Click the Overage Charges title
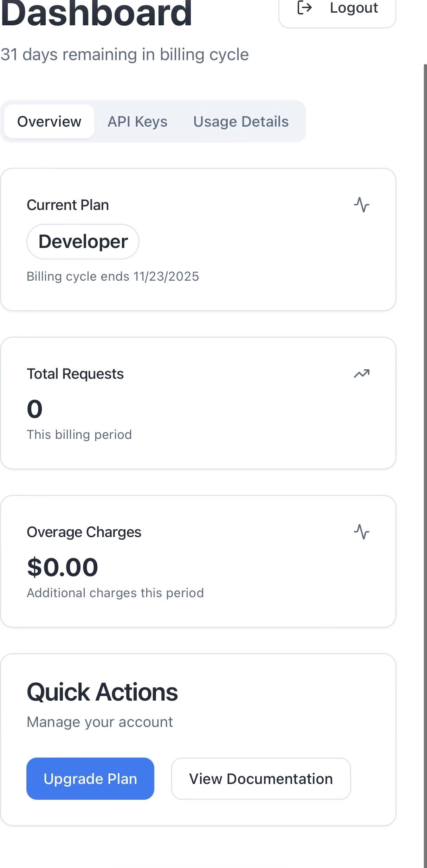427x868 pixels. pyautogui.click(x=84, y=532)
